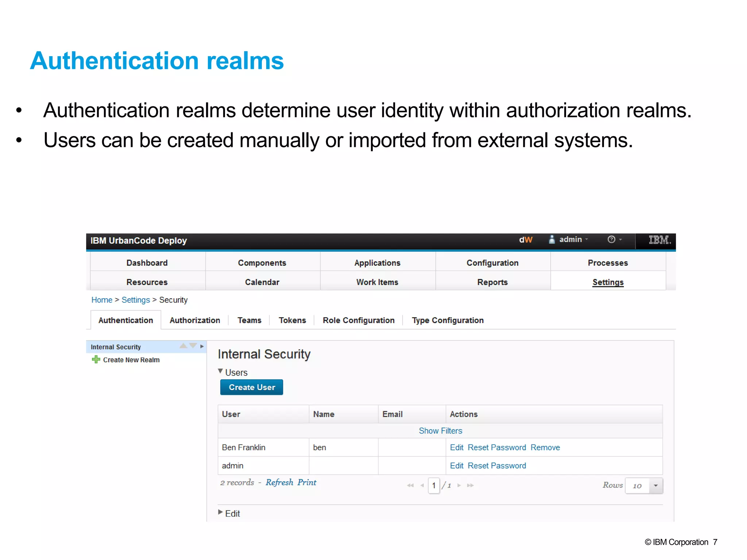Screen dimensions: 747x560
Task: Edit the admin user
Action: click(457, 466)
